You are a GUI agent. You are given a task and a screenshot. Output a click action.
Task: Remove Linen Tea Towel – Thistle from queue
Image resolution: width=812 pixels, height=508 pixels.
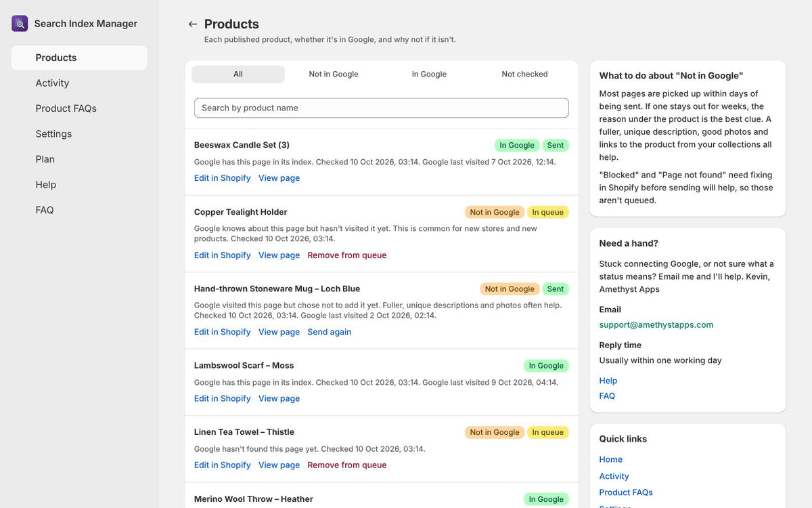(x=347, y=465)
